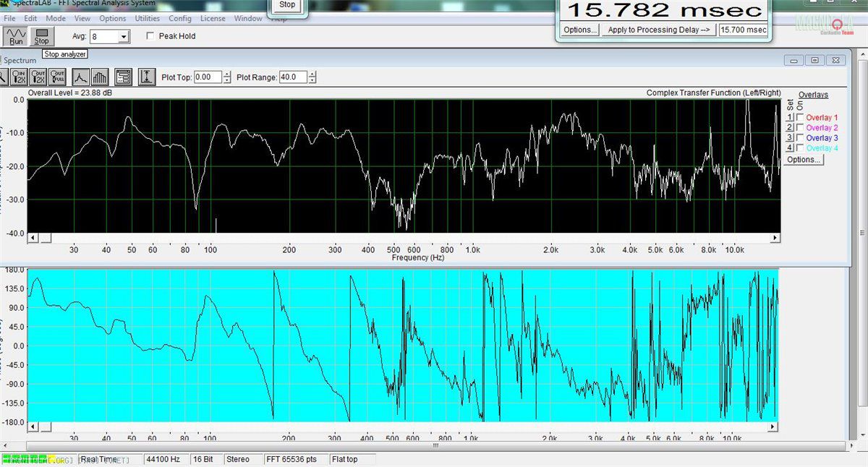The width and height of the screenshot is (868, 467).
Task: Click the Plot Range value field
Action: point(294,77)
